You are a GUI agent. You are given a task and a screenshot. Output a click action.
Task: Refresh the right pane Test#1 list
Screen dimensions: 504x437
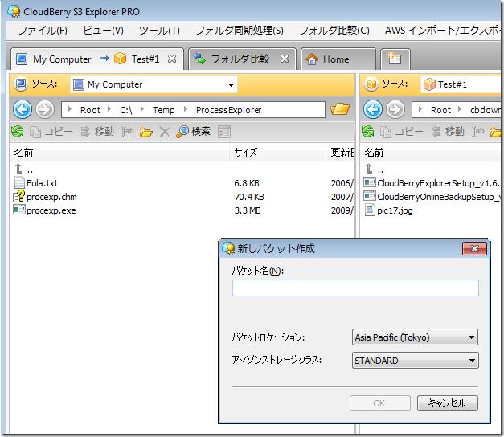tap(367, 132)
